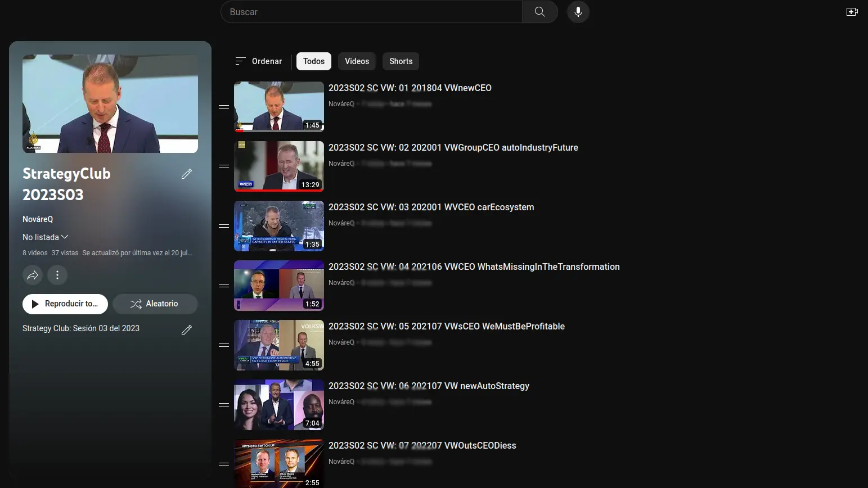Open thumbnail of 7:04 newAutoStrategy video

[279, 405]
